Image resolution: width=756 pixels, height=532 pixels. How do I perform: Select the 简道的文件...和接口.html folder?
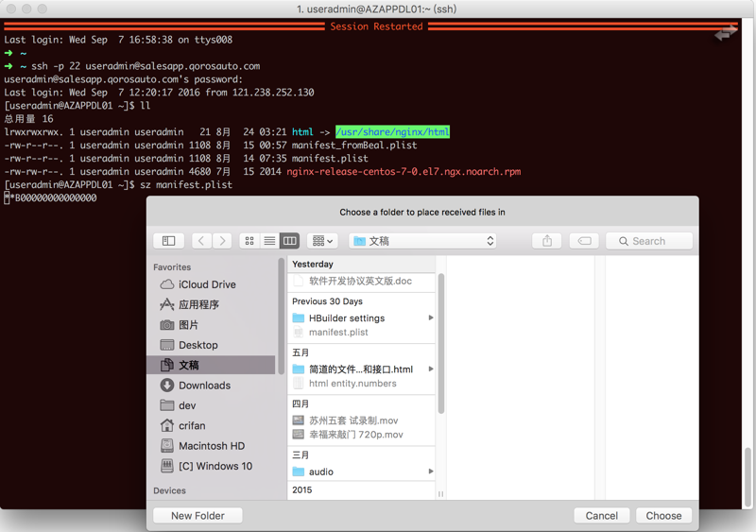click(x=361, y=369)
